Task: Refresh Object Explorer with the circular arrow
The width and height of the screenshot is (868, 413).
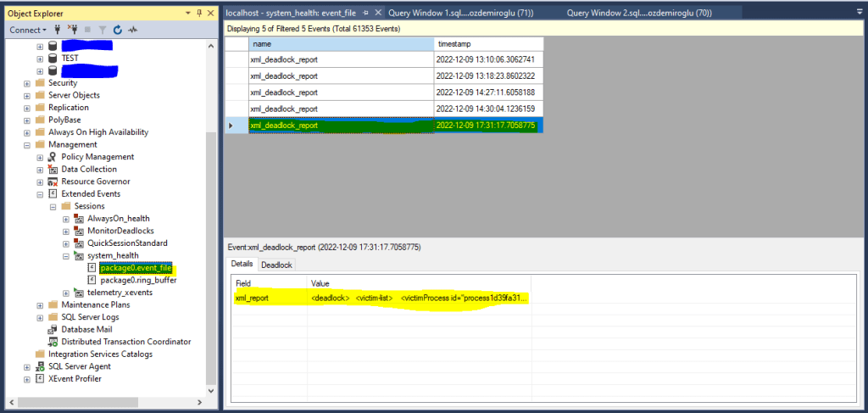Action: pos(117,30)
